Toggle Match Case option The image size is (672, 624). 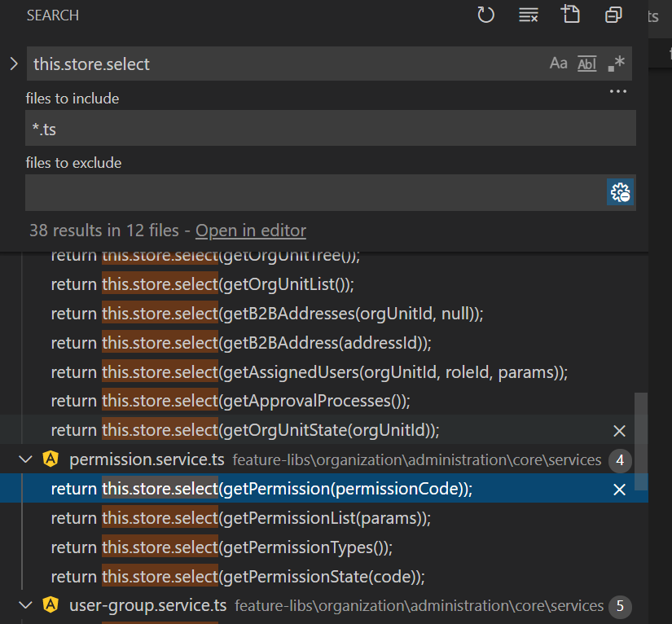558,64
